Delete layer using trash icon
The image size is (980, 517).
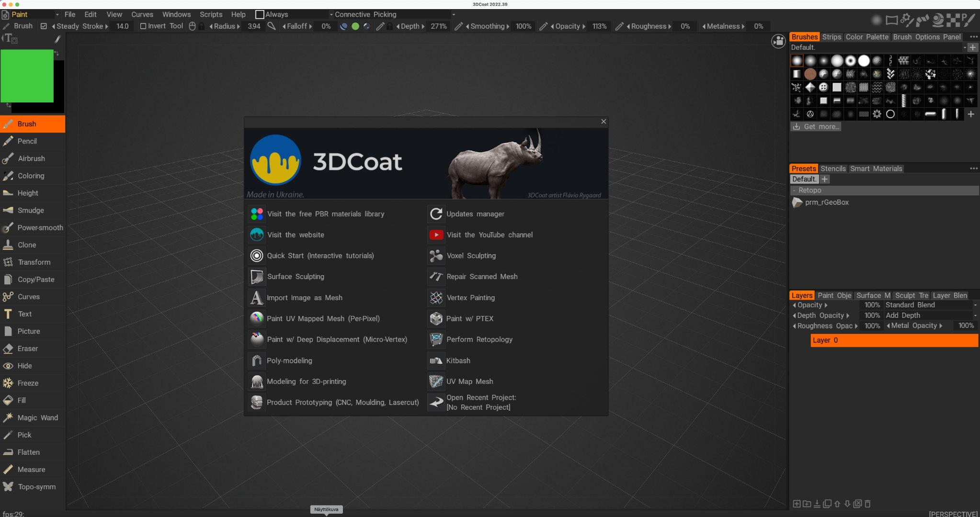[867, 504]
